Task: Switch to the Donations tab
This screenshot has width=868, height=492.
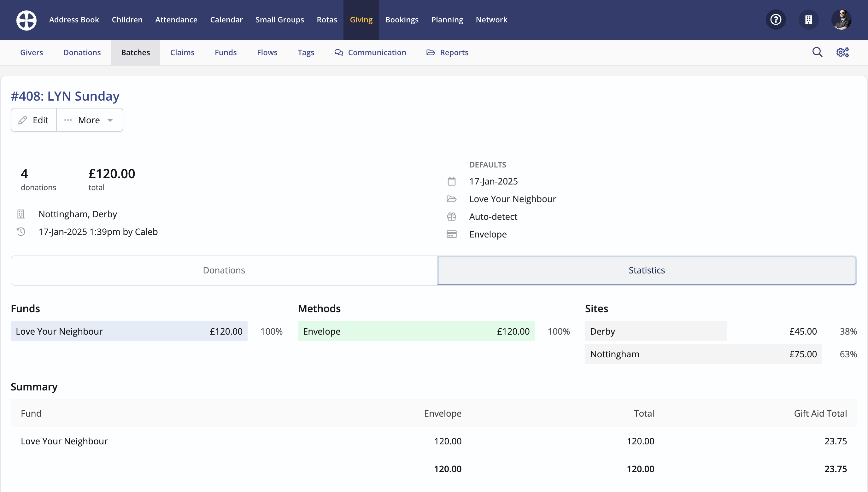Action: point(224,270)
